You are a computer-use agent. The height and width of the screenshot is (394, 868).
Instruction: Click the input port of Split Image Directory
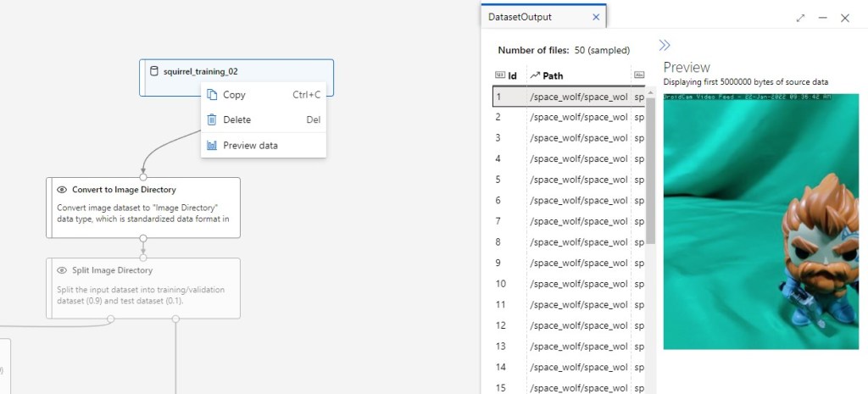(x=143, y=258)
